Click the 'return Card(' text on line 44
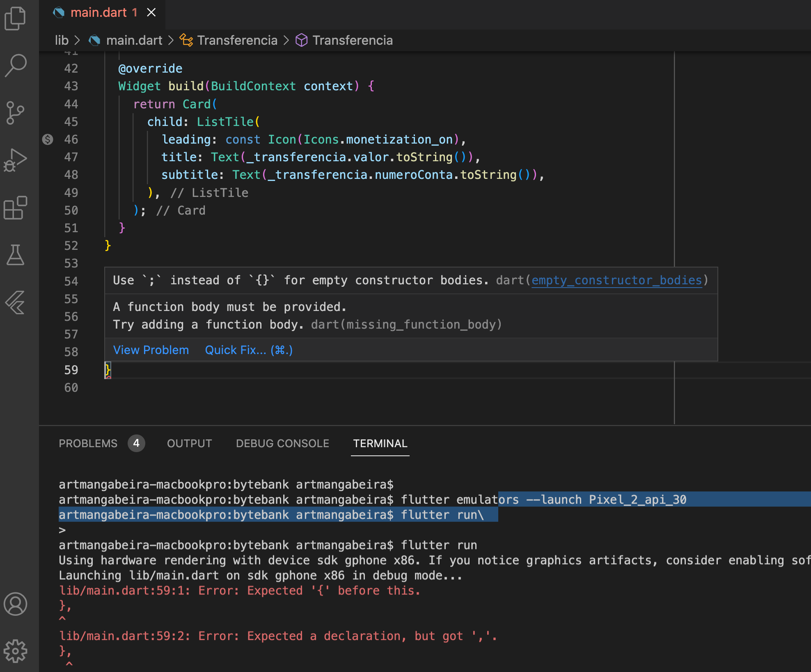The width and height of the screenshot is (811, 672). tap(175, 104)
